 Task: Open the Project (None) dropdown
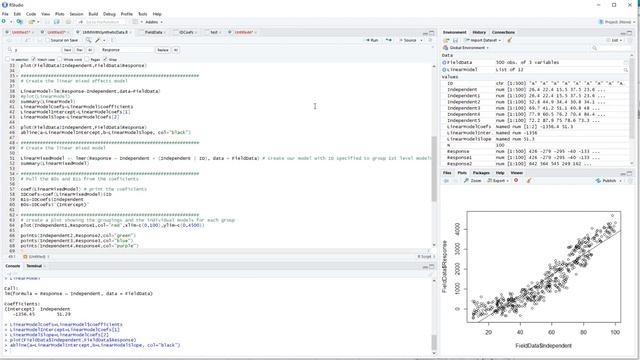pos(616,22)
